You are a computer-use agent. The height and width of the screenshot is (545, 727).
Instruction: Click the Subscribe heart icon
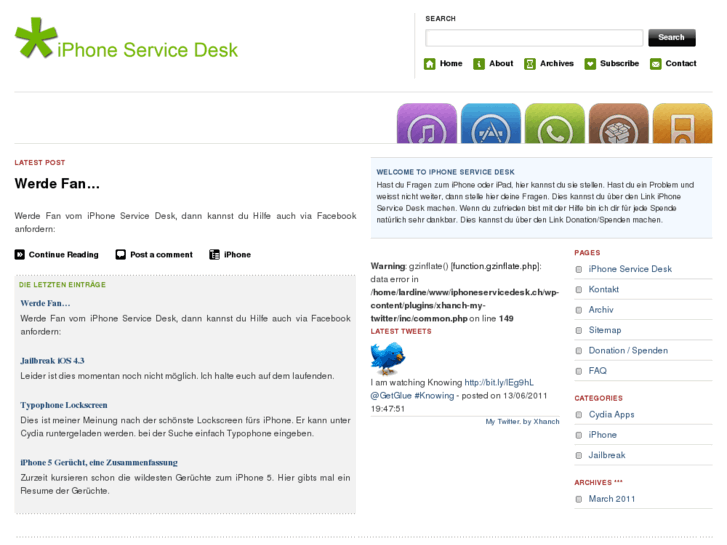pyautogui.click(x=590, y=64)
